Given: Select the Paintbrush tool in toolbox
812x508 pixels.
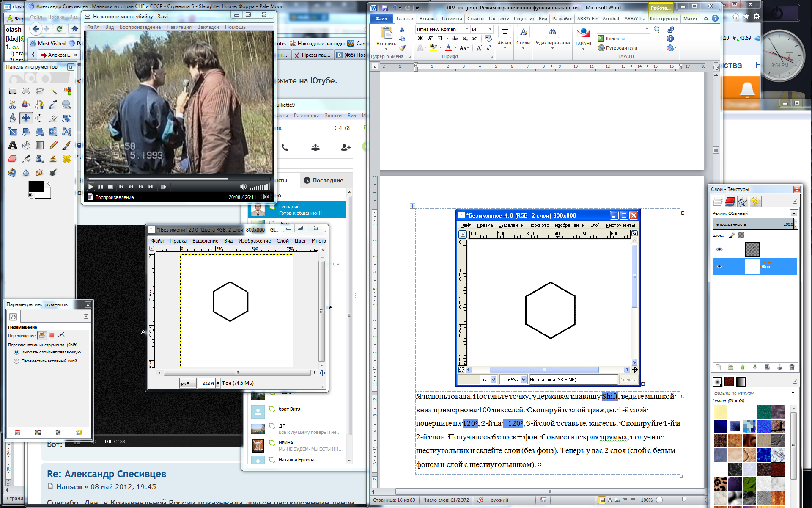Looking at the screenshot, I should 67,145.
